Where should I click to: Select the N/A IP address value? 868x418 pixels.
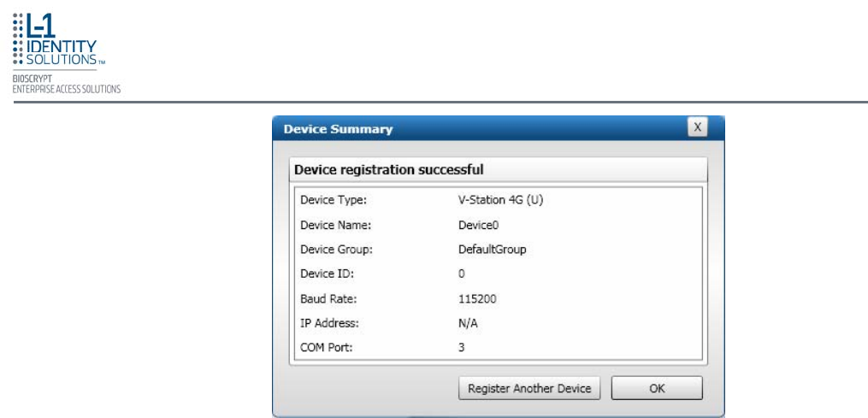[469, 323]
